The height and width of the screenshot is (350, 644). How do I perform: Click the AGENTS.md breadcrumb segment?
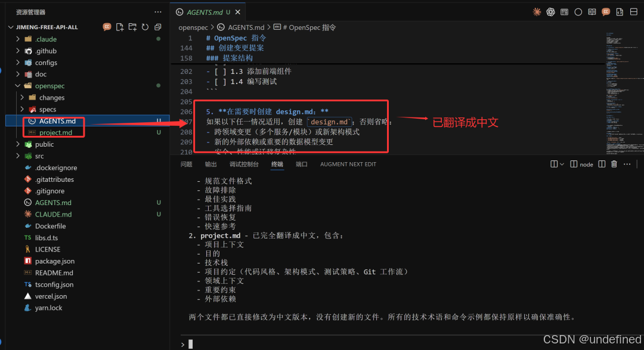[x=246, y=27]
